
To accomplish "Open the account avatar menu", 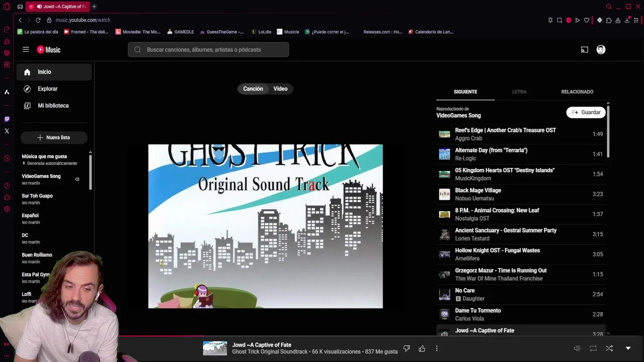I will (601, 50).
